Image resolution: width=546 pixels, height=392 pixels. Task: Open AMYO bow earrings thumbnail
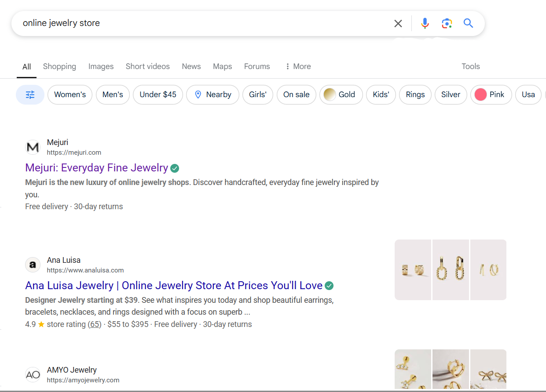click(x=488, y=369)
